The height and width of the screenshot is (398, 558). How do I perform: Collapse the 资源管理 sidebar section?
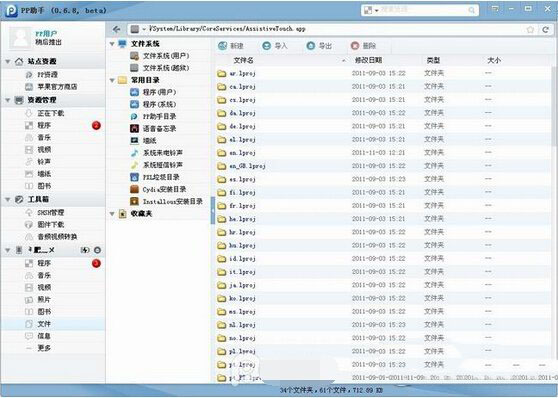pos(7,100)
